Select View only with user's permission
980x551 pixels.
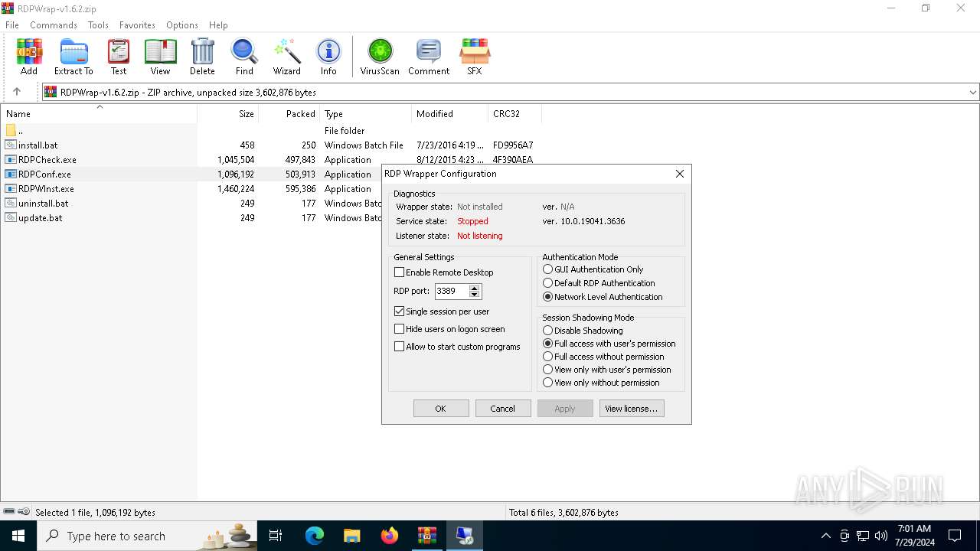[x=547, y=370]
